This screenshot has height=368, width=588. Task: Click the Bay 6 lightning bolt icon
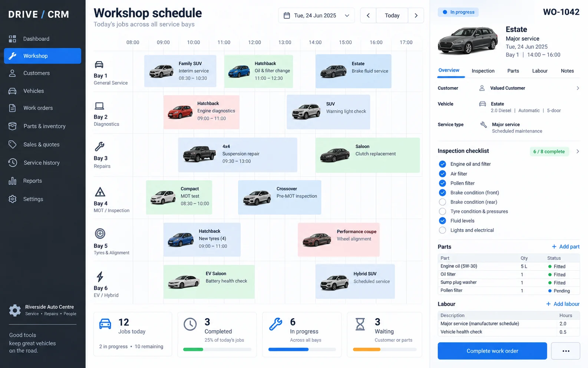click(x=100, y=277)
